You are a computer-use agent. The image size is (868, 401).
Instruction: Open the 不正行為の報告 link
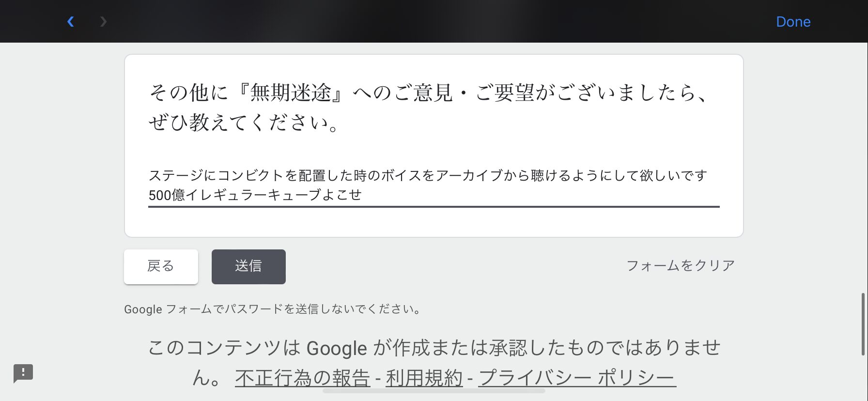pyautogui.click(x=303, y=378)
